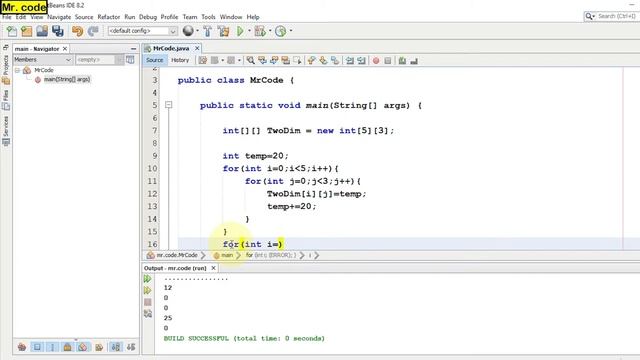Toggle Show Non-Public Members lock filter
This screenshot has height=360, width=640.
[x=67, y=347]
